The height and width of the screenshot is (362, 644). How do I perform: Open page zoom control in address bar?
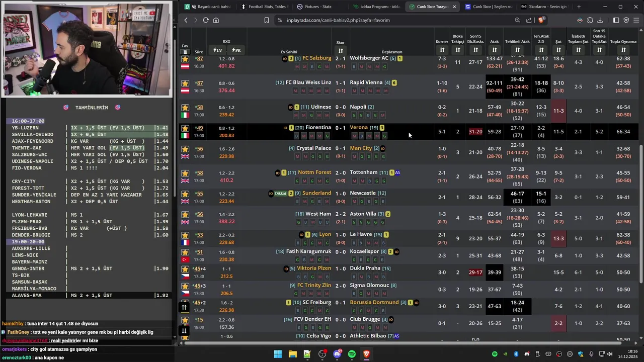point(517,20)
